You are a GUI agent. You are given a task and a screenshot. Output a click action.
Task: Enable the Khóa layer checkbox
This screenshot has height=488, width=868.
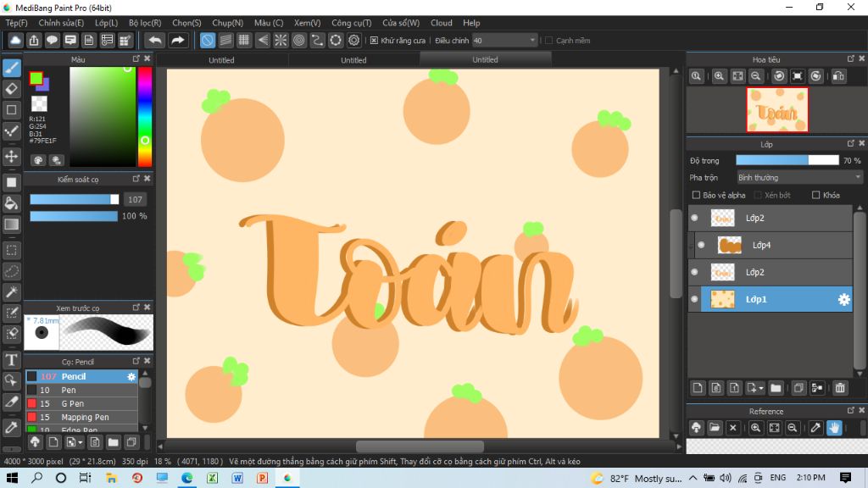click(x=815, y=195)
